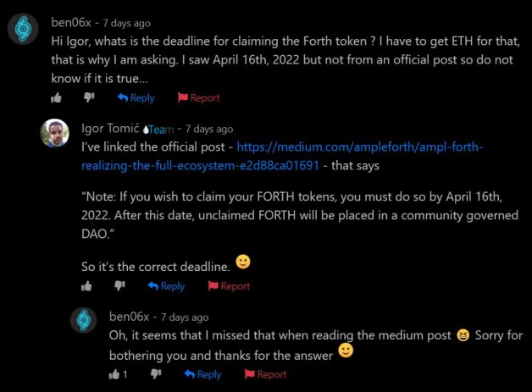The width and height of the screenshot is (532, 392).
Task: Downvote Igor Tomić's comment
Action: [x=120, y=287]
